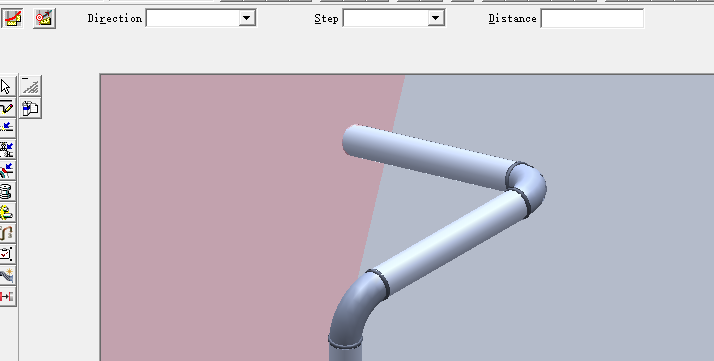Click the yellow pencil route sketch tool
The width and height of the screenshot is (714, 361).
point(6,107)
